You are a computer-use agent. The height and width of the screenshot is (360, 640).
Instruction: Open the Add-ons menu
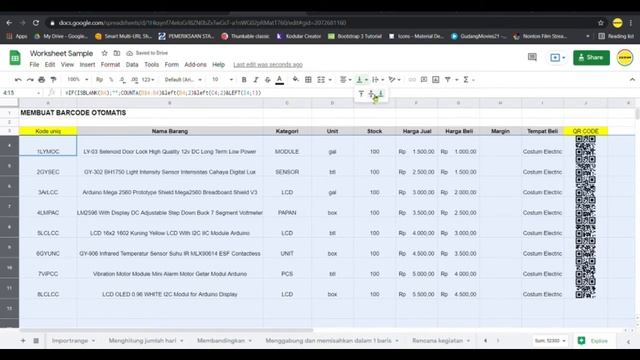(196, 64)
